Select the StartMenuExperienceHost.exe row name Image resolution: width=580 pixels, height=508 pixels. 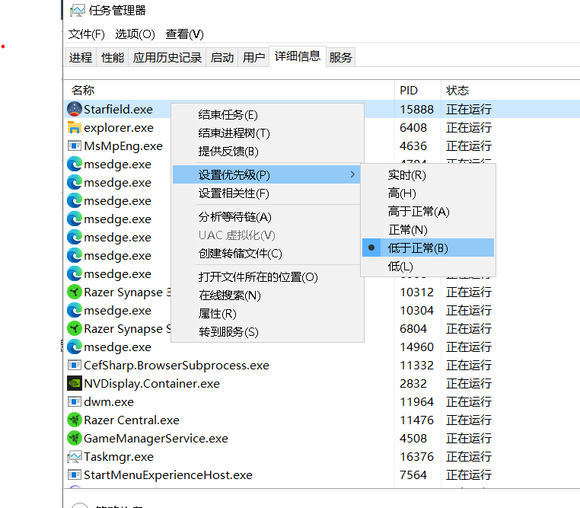[168, 475]
